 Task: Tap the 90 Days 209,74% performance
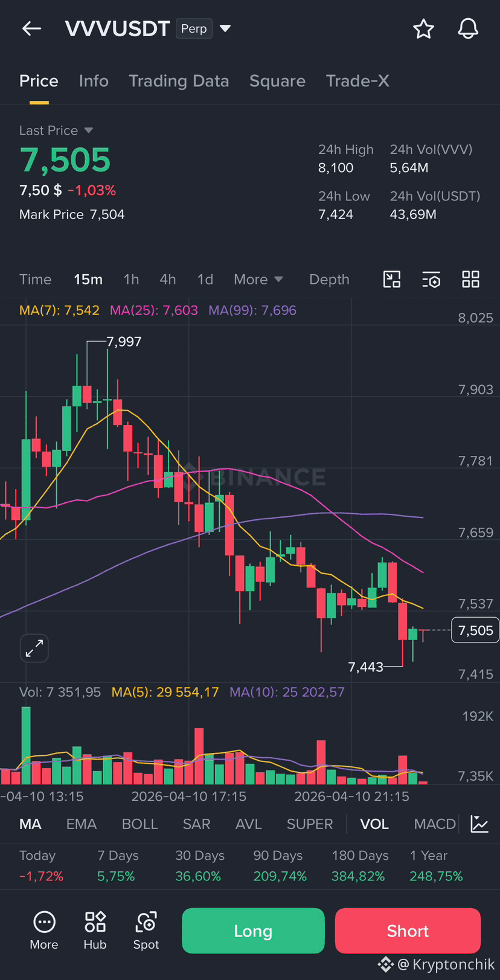pyautogui.click(x=280, y=866)
